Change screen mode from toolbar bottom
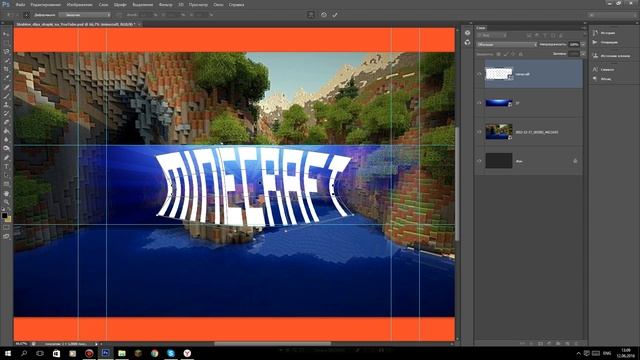 [x=6, y=236]
